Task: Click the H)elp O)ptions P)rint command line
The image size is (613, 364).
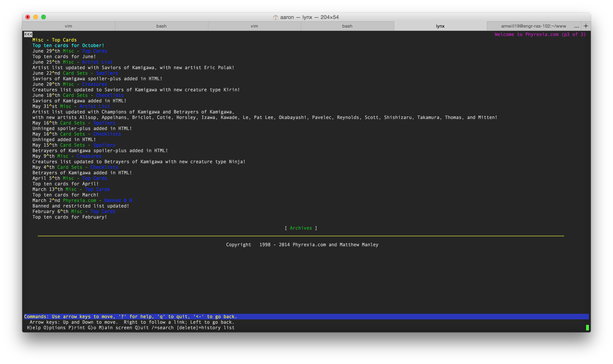Action: 131,328
